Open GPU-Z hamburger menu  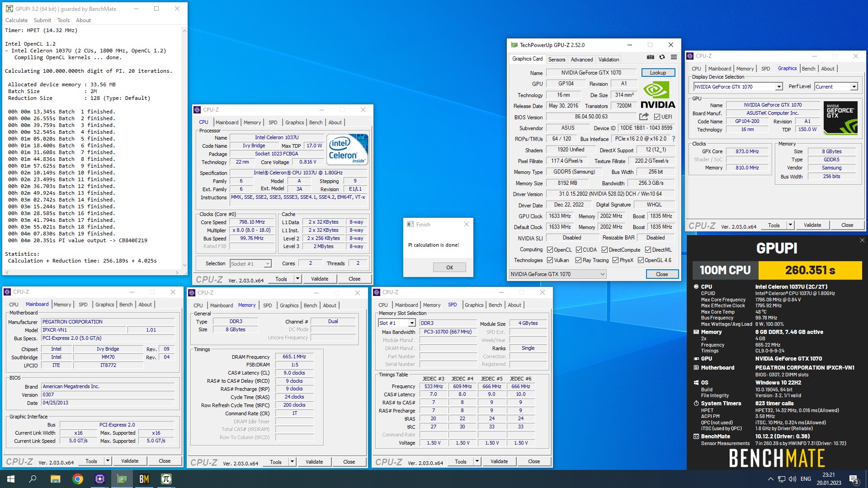(x=674, y=57)
